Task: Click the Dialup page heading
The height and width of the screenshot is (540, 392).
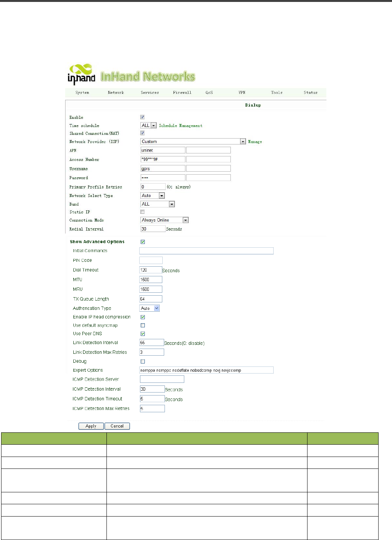Action: click(x=253, y=105)
